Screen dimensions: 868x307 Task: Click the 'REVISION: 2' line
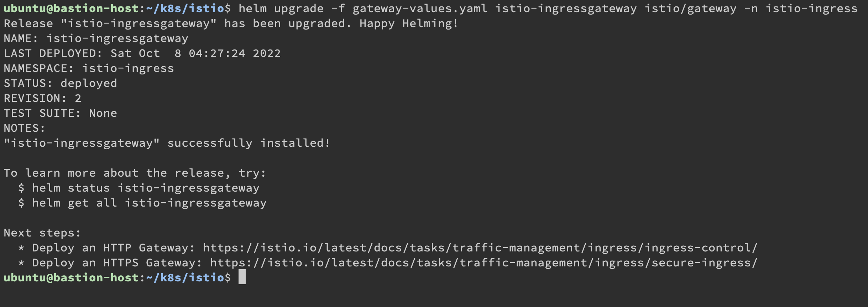[43, 98]
